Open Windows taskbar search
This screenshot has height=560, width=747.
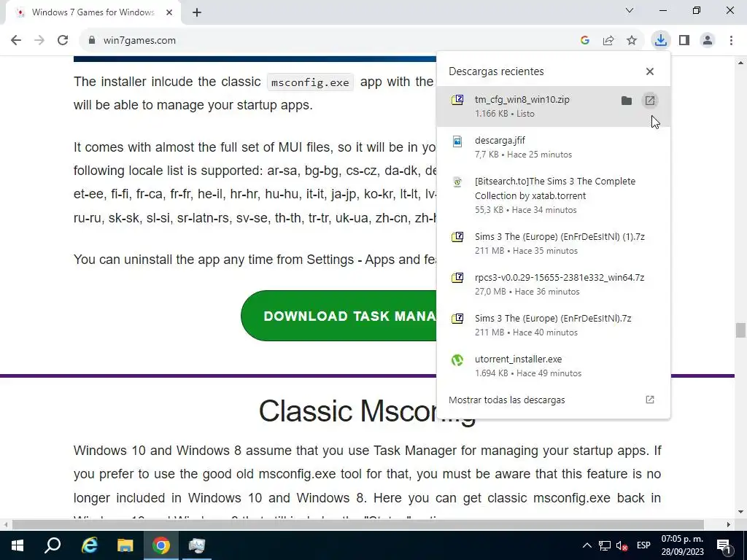click(x=53, y=545)
